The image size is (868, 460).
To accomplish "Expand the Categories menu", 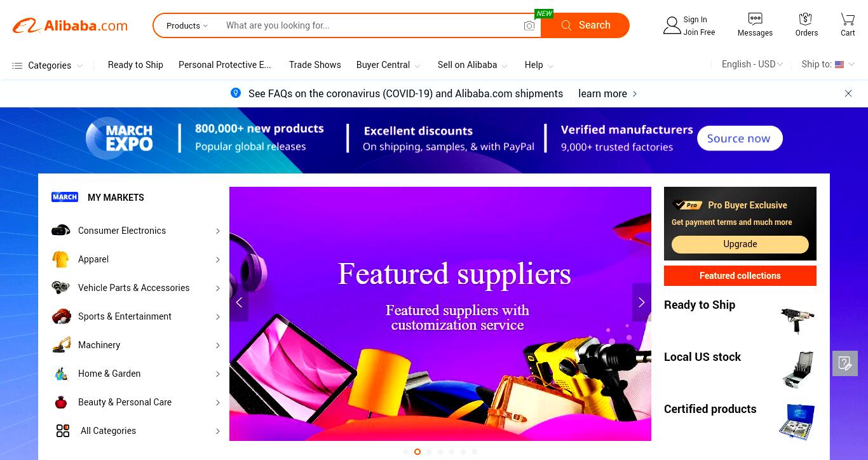I will 48,65.
